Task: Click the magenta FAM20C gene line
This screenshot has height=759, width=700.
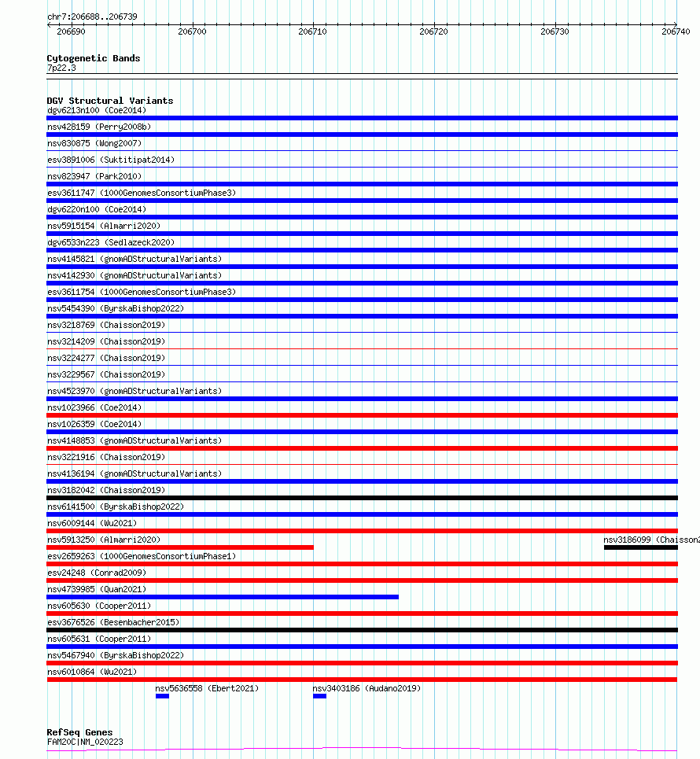Action: tap(362, 750)
